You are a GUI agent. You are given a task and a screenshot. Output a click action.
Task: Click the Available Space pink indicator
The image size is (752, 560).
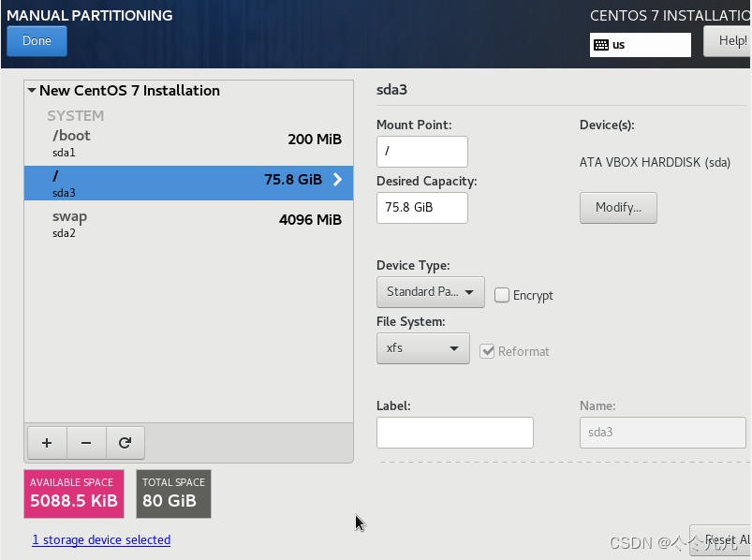[x=74, y=494]
